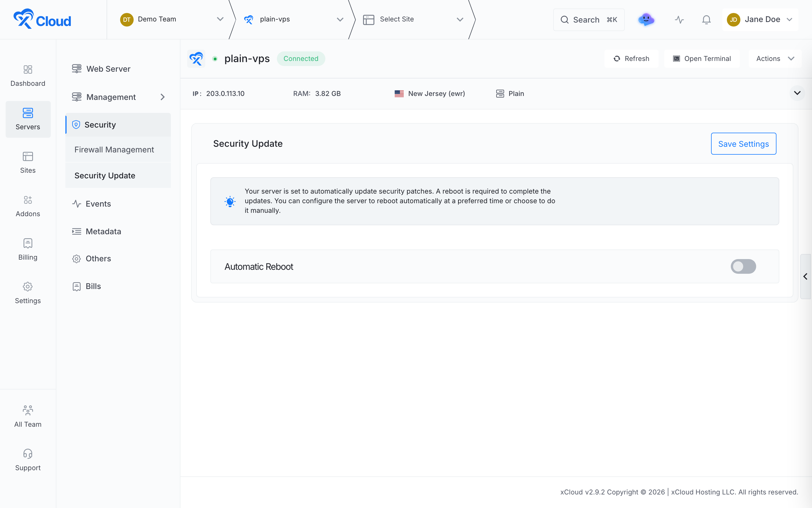Image resolution: width=812 pixels, height=508 pixels.
Task: Open Settings in left sidebar
Action: tap(28, 293)
